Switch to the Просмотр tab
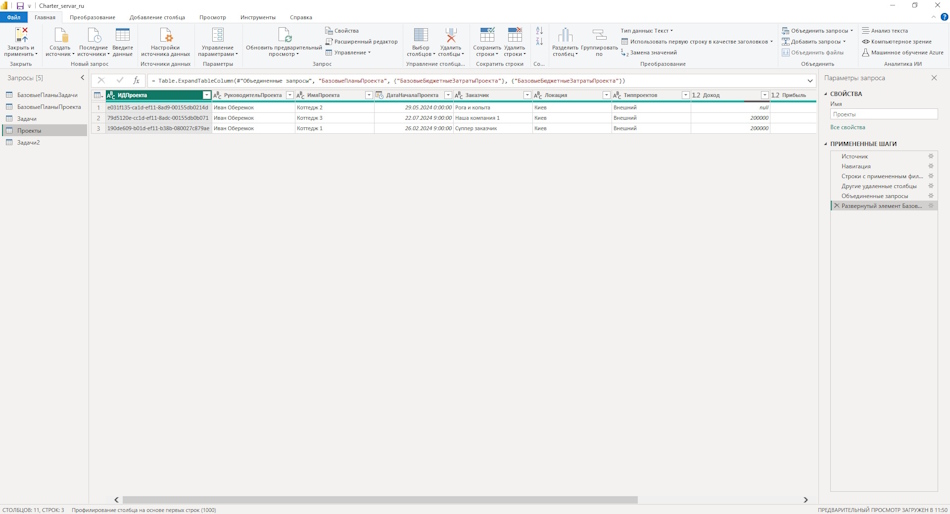The width and height of the screenshot is (950, 514). (213, 18)
